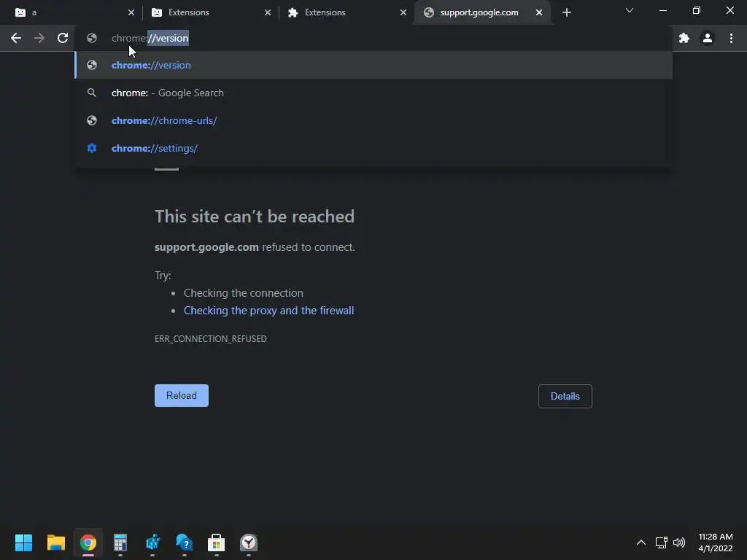Open Microsoft Store from taskbar

(216, 542)
